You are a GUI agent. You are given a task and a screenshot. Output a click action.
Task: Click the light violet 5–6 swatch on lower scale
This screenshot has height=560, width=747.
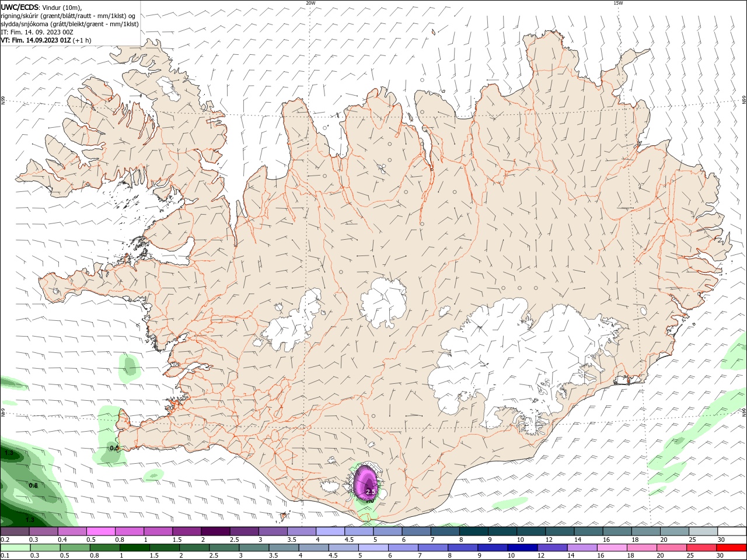(x=373, y=548)
